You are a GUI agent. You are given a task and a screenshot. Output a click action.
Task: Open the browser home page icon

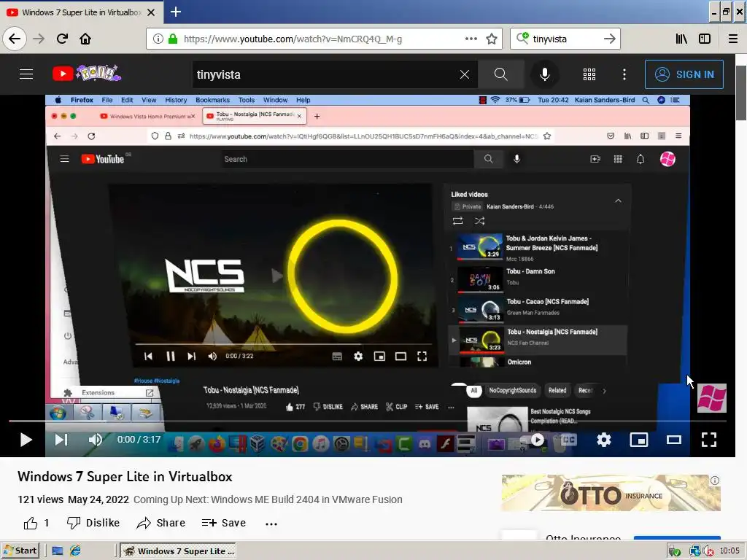pyautogui.click(x=85, y=39)
